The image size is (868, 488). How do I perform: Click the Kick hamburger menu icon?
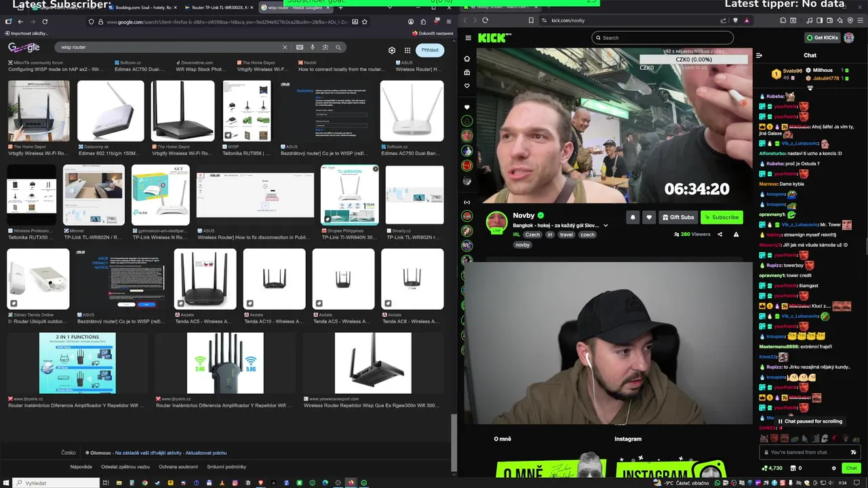point(468,38)
